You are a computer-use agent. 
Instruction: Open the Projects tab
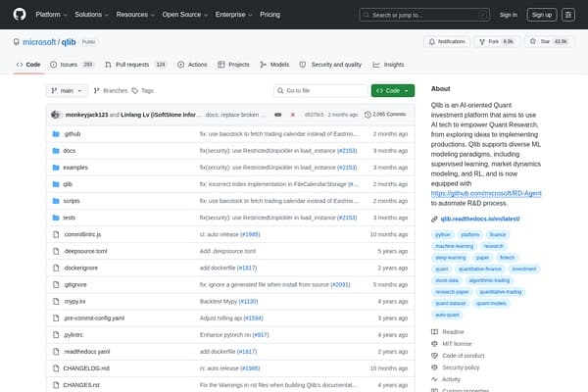(233, 65)
